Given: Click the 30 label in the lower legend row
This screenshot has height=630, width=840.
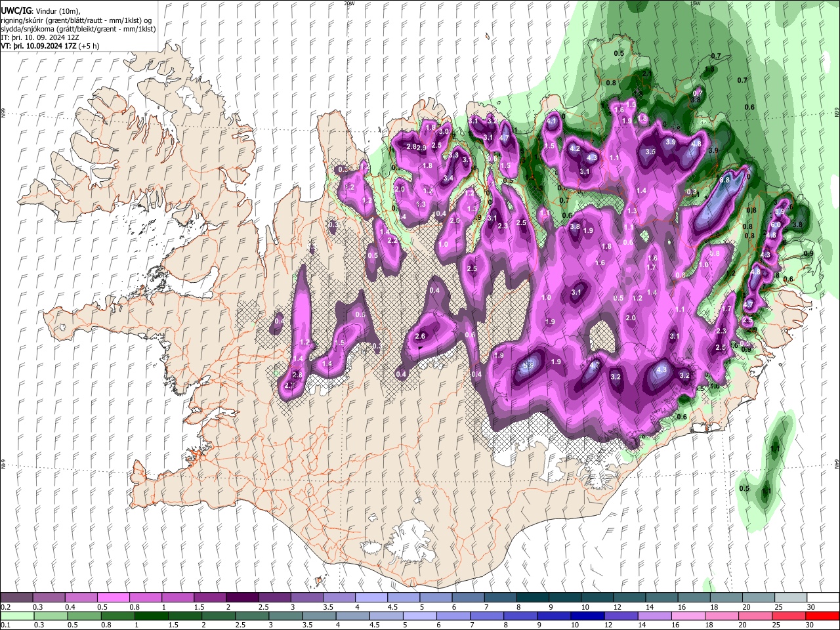Looking at the screenshot, I should (x=811, y=625).
